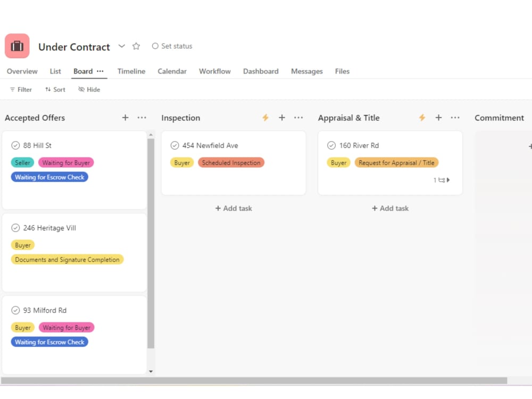Open the Inspection column overflow menu

tap(298, 118)
